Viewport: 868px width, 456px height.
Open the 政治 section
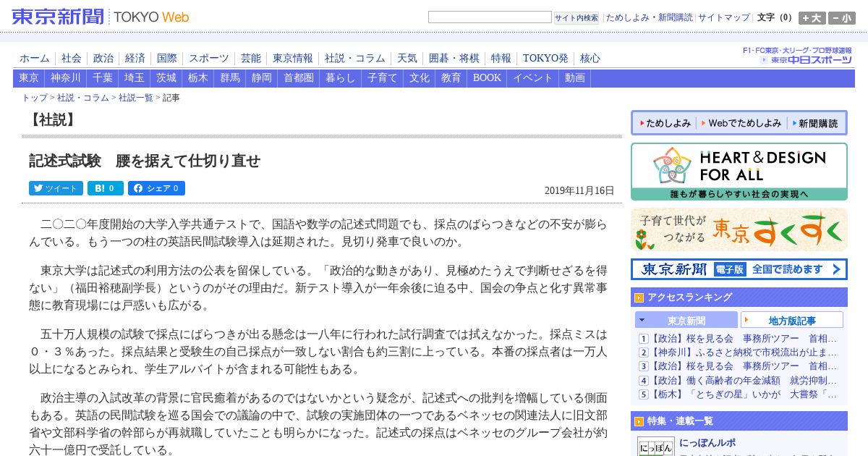pyautogui.click(x=103, y=59)
